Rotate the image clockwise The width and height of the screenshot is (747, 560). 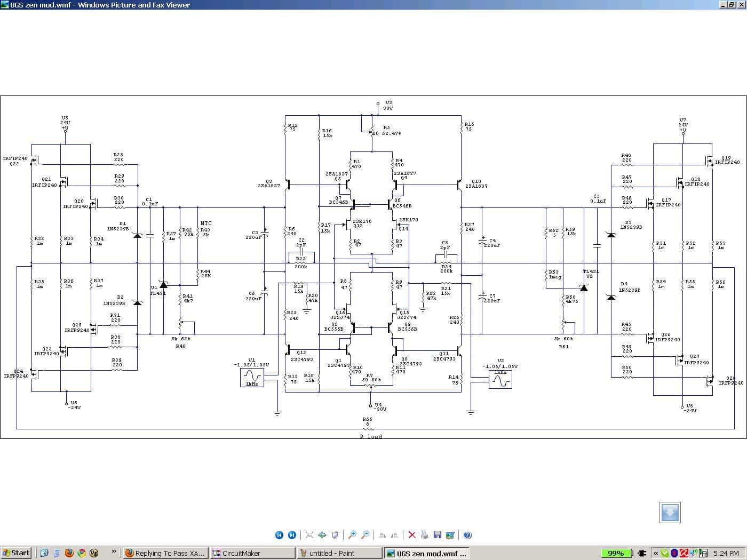(x=382, y=535)
